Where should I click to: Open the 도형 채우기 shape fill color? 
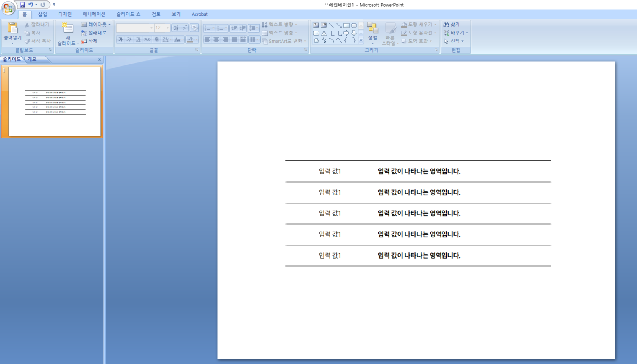[419, 25]
